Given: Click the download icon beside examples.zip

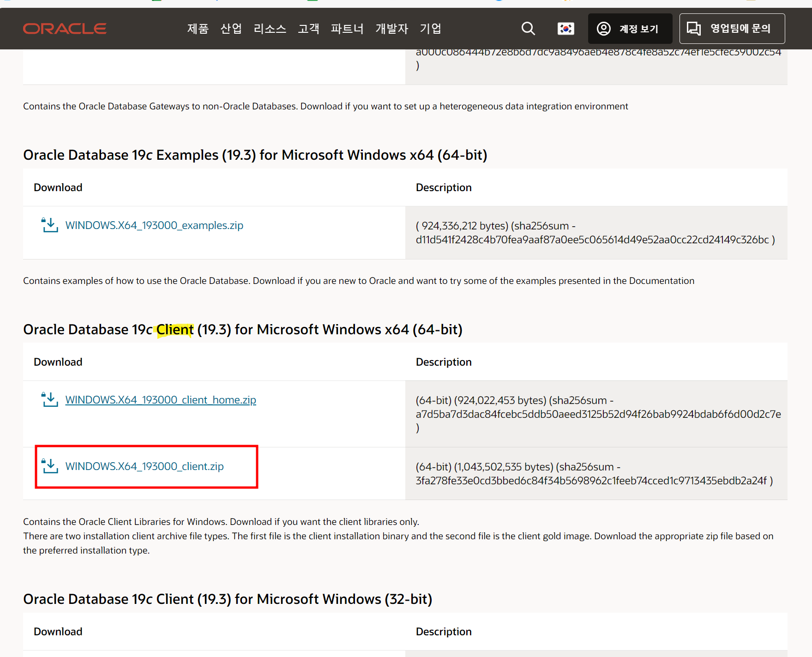Looking at the screenshot, I should [50, 225].
